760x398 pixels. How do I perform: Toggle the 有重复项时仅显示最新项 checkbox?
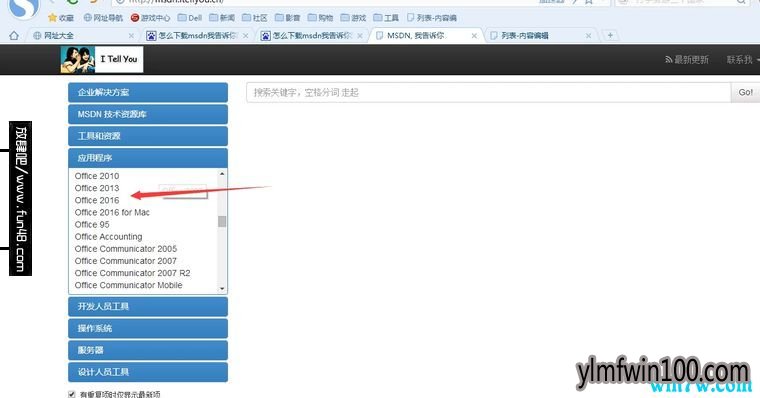click(72, 394)
